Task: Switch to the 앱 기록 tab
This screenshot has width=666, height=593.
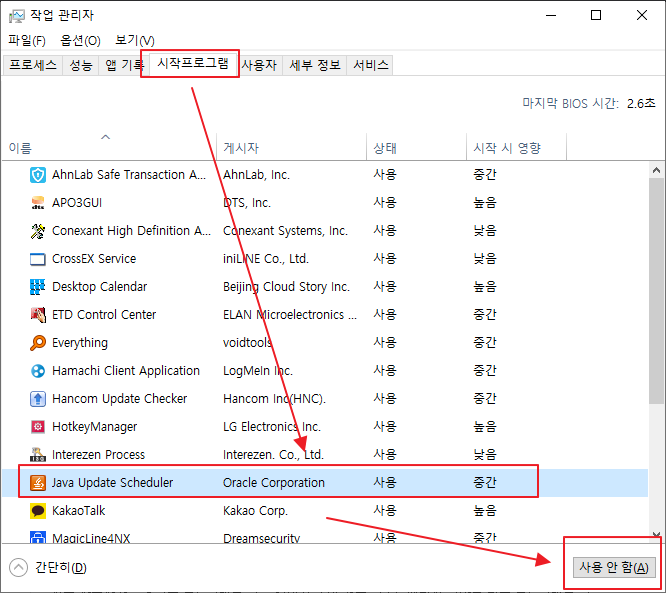Action: point(124,65)
